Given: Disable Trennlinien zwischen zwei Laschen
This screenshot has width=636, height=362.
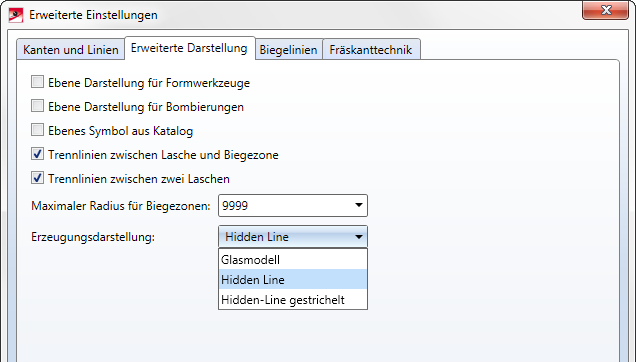Looking at the screenshot, I should 37,178.
